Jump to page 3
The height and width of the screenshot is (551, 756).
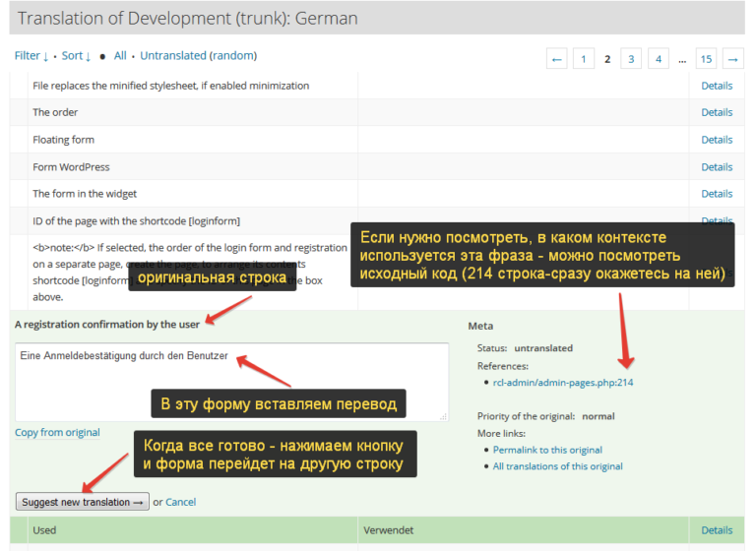pos(632,59)
